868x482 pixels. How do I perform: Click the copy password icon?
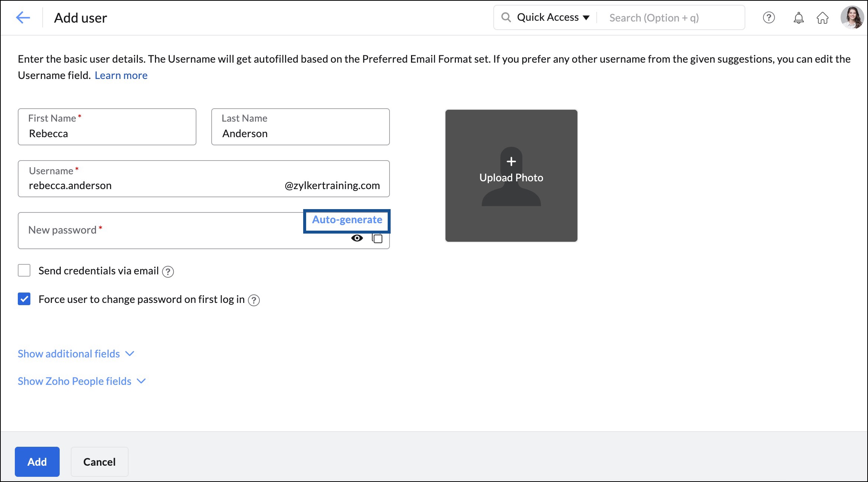[x=377, y=239]
